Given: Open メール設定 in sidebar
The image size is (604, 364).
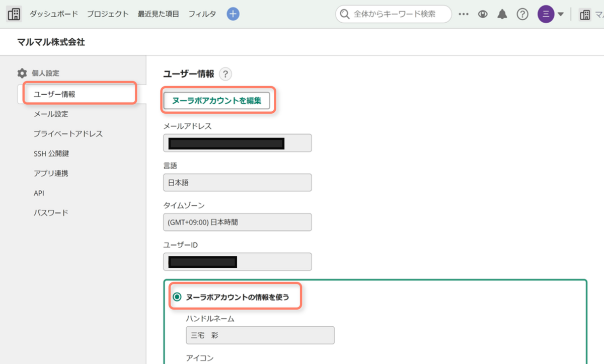Looking at the screenshot, I should (51, 114).
